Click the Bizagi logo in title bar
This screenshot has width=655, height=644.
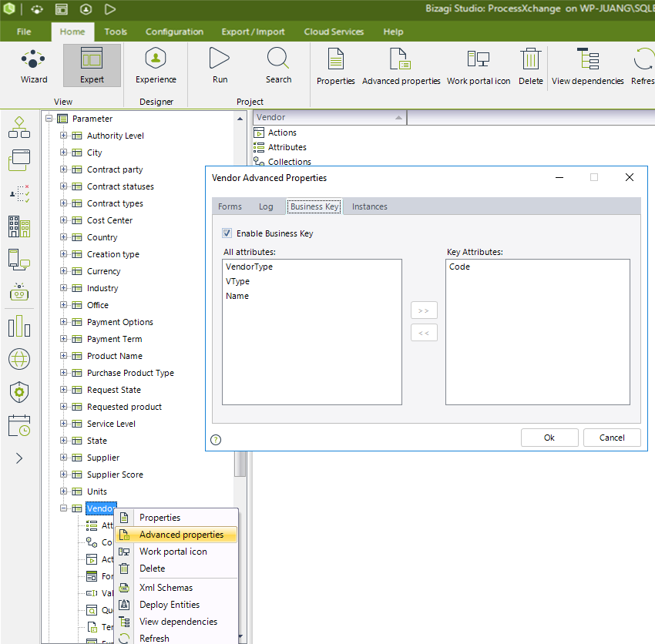click(x=8, y=8)
